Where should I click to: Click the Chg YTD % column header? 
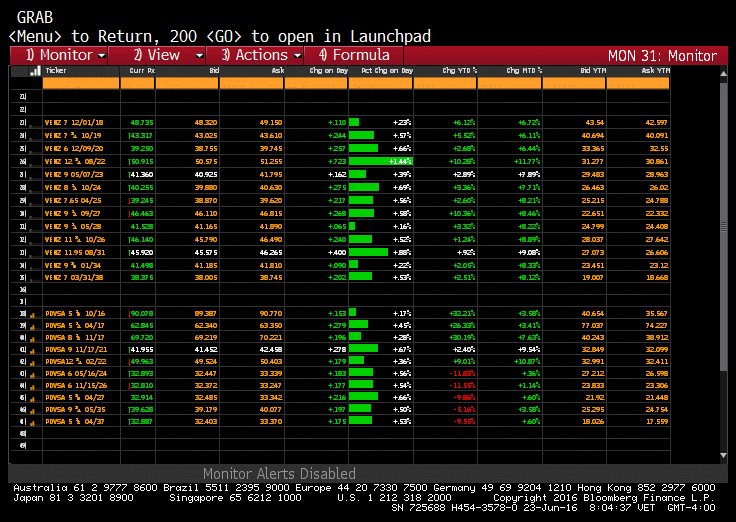460,71
